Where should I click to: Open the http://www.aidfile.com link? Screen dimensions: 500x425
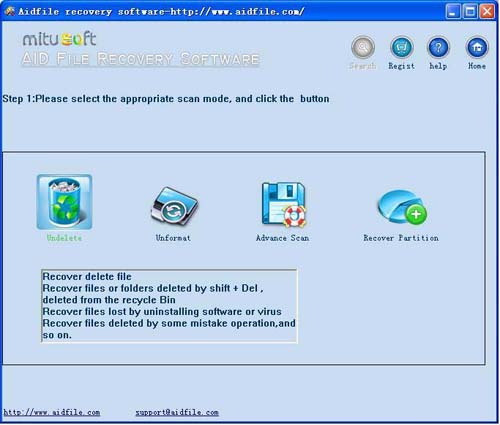[52, 412]
